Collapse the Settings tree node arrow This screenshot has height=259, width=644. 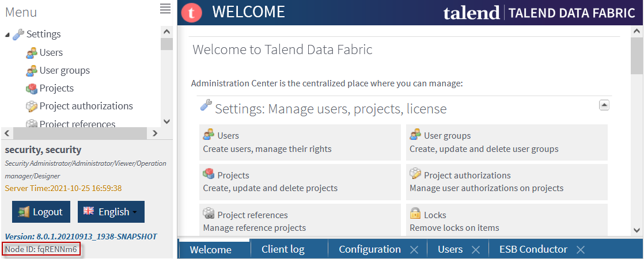[x=7, y=35]
